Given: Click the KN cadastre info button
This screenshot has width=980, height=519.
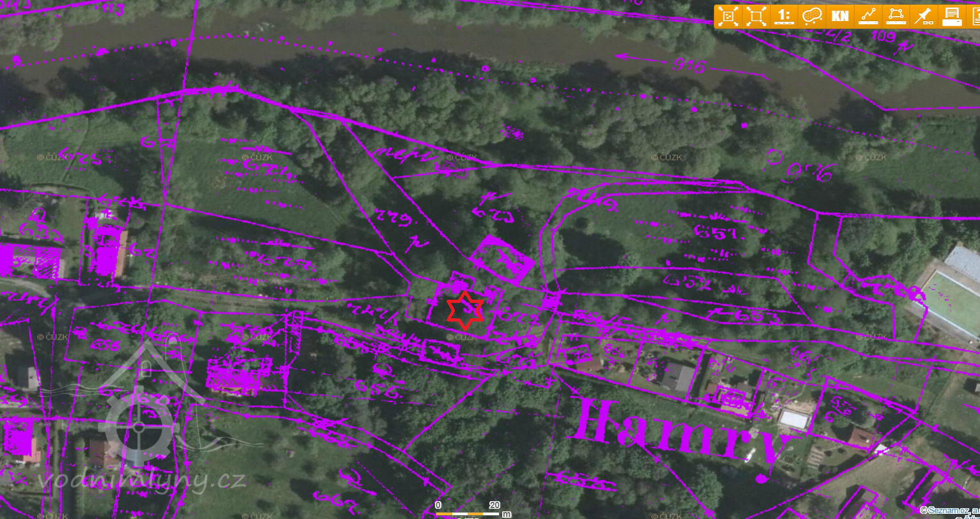Looking at the screenshot, I should point(839,16).
